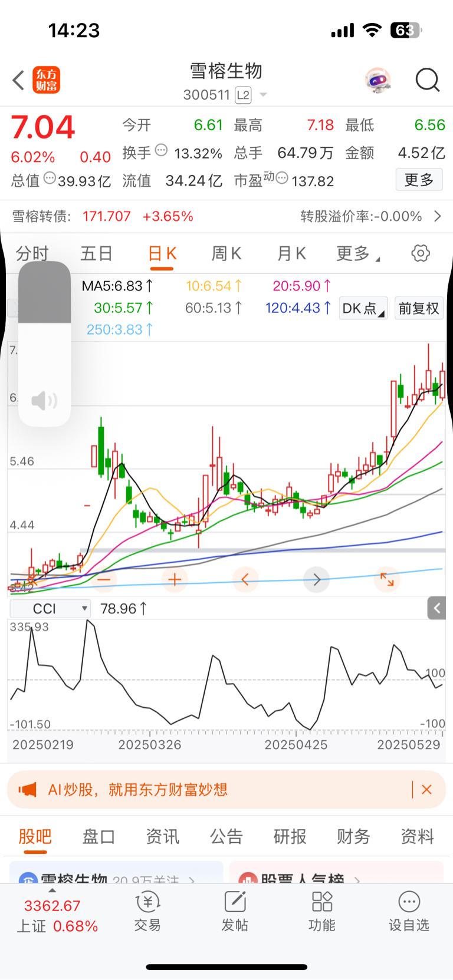Switch to 股吧 tab
The width and height of the screenshot is (453, 980).
[x=35, y=836]
